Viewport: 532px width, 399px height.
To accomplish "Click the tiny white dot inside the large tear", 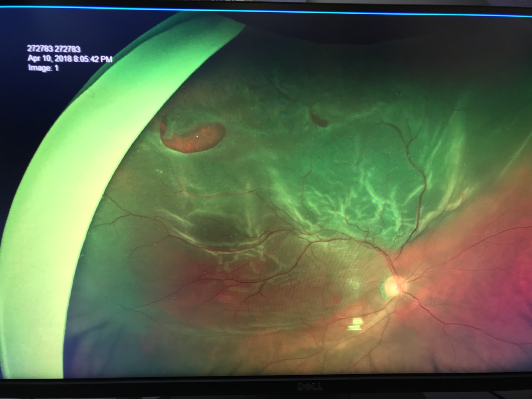I will 197,136.
